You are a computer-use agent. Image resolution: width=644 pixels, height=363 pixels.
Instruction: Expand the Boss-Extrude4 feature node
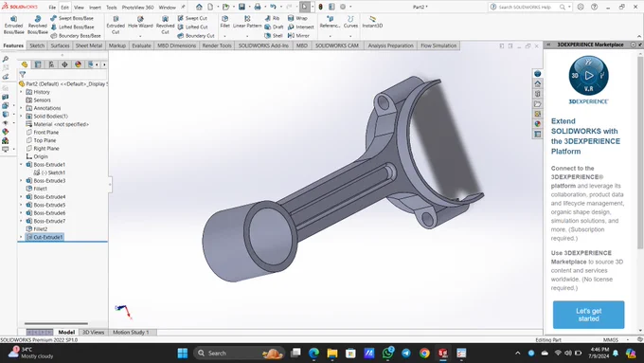point(22,197)
